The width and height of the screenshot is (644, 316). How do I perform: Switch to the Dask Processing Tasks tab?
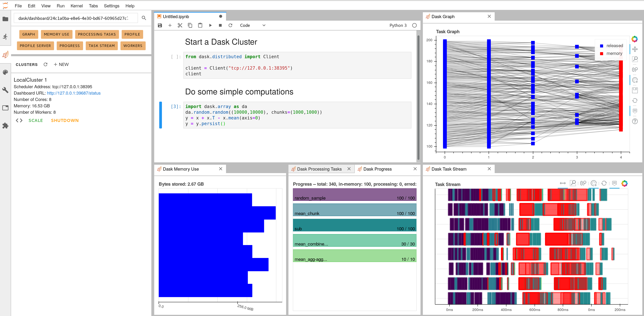pyautogui.click(x=319, y=169)
